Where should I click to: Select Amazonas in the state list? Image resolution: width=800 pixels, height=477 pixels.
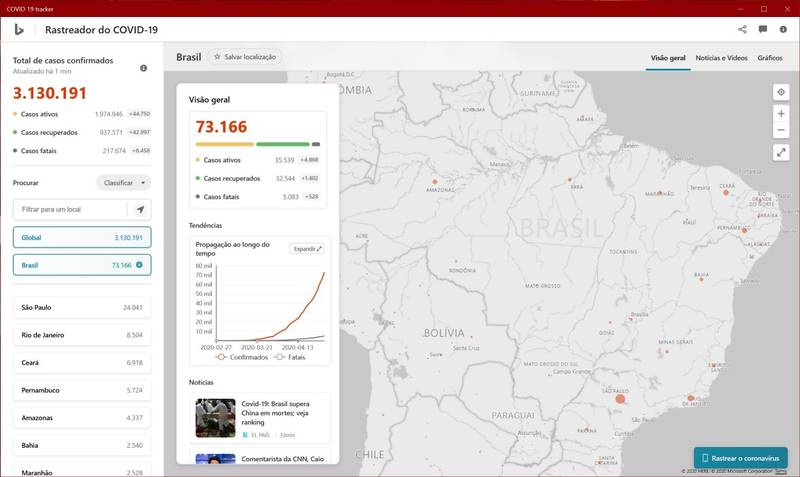82,418
